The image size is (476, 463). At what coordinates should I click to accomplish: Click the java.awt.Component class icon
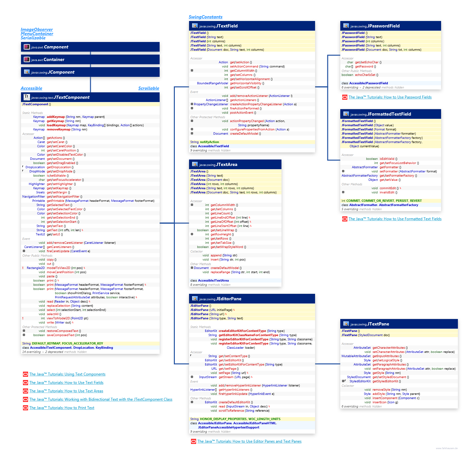[x=27, y=47]
